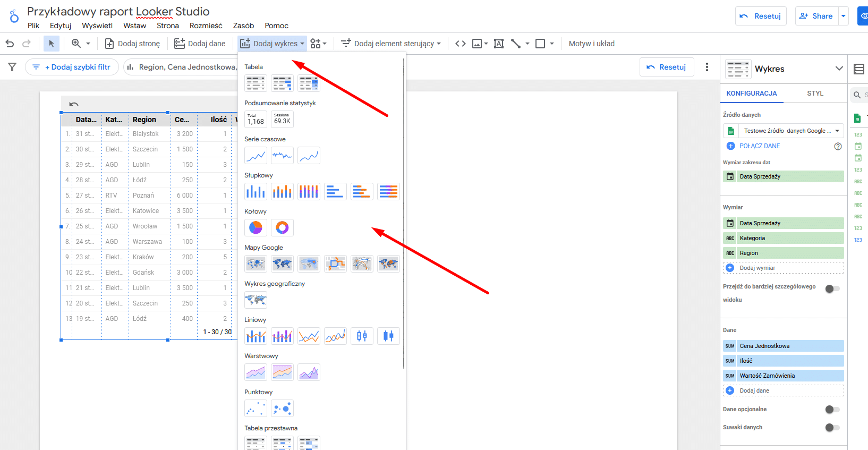Open the zoom magnifier tool
Screen dimensions: 868x450
76,44
